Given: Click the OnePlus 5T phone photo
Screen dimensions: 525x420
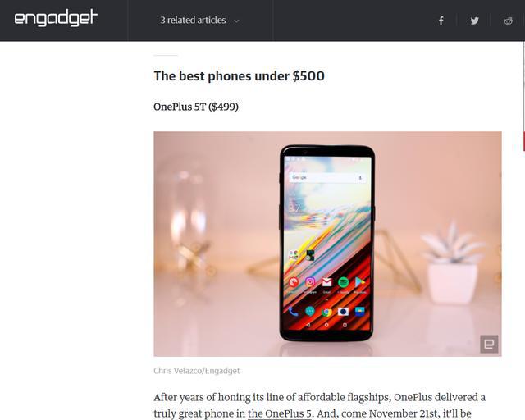Looking at the screenshot, I should pyautogui.click(x=327, y=244).
